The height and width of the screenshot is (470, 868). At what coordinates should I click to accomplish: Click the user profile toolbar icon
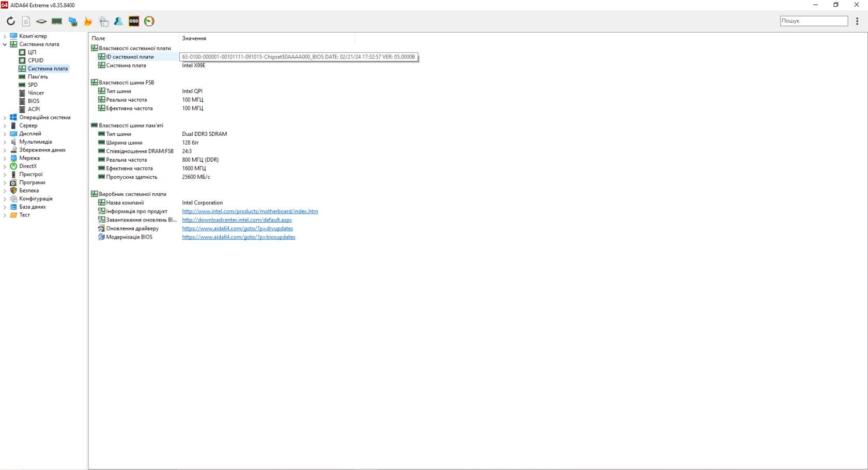118,21
